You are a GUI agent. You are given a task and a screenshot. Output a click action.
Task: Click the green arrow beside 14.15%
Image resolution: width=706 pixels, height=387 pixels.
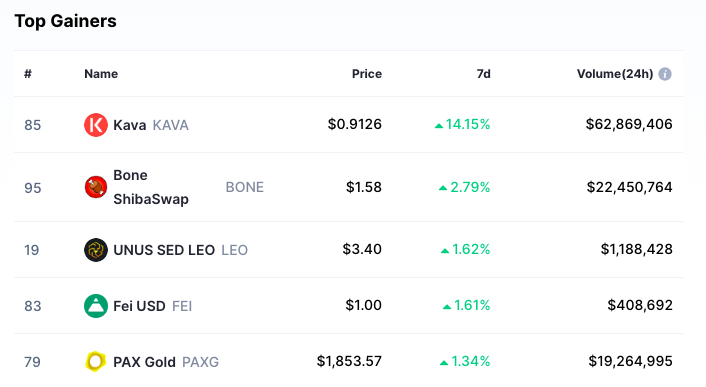point(439,126)
